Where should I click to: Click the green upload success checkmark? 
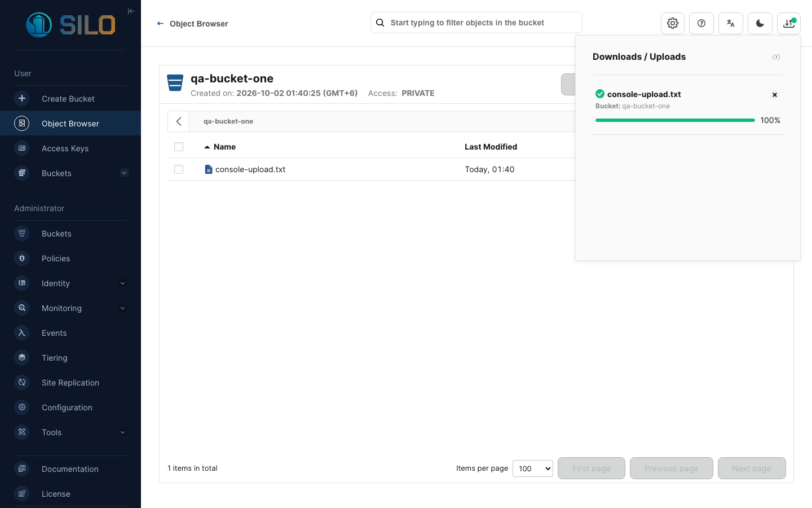coord(600,94)
